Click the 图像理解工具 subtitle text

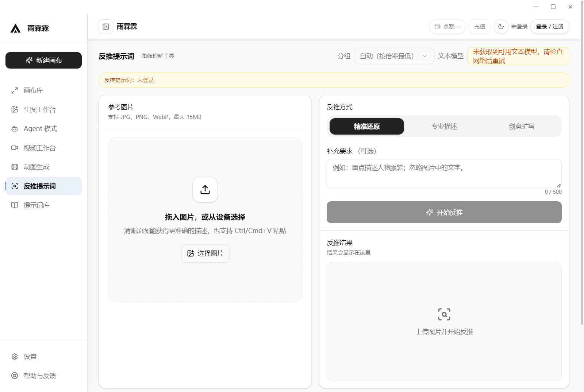point(158,56)
